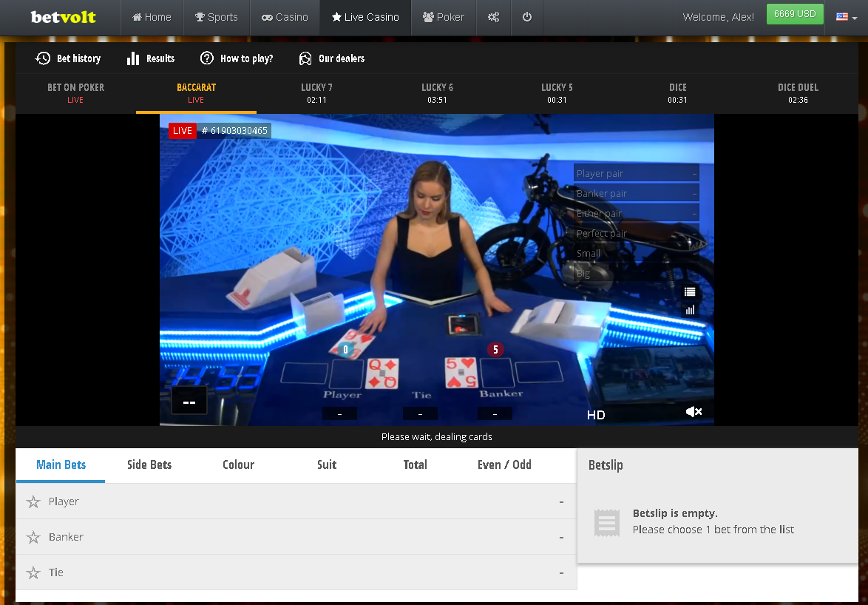Screen dimensions: 868x605
Task: Show the statistics bar chart icon on video
Action: pos(690,311)
